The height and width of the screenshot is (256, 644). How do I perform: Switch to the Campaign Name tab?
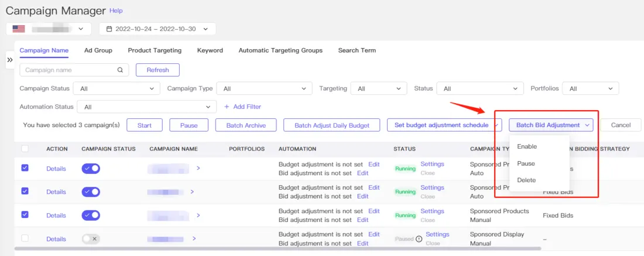point(44,50)
